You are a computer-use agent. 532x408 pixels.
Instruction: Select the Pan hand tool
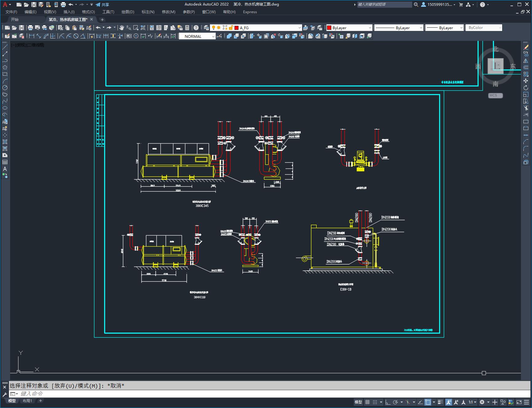[x=122, y=28]
